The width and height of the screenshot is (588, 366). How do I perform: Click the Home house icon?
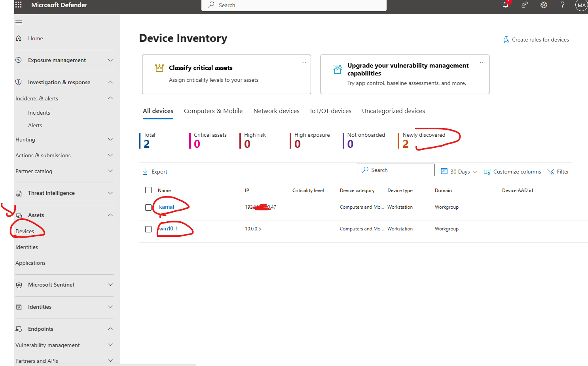[x=19, y=38]
